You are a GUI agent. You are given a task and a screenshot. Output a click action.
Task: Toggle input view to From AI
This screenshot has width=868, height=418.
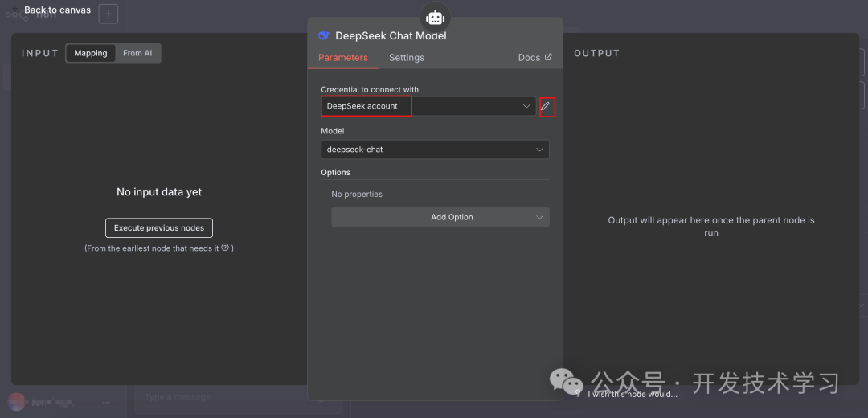coord(137,53)
